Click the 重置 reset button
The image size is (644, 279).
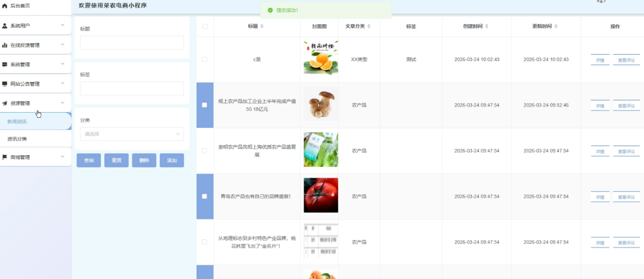116,160
